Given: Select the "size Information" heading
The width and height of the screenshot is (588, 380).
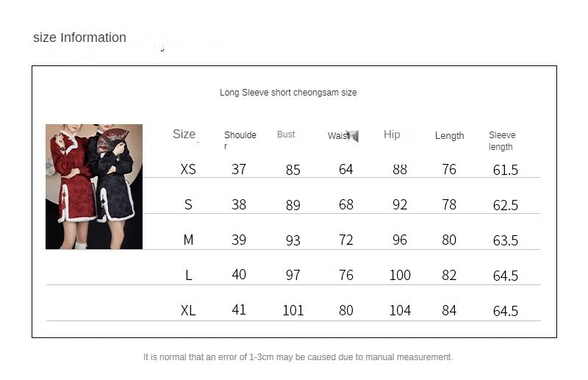Looking at the screenshot, I should click(79, 37).
